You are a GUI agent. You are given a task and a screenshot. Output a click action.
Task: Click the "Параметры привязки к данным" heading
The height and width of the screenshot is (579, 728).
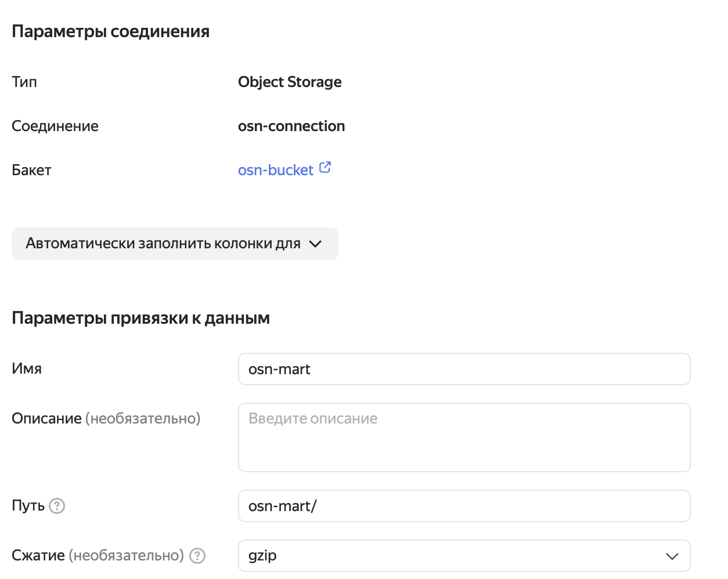(140, 318)
